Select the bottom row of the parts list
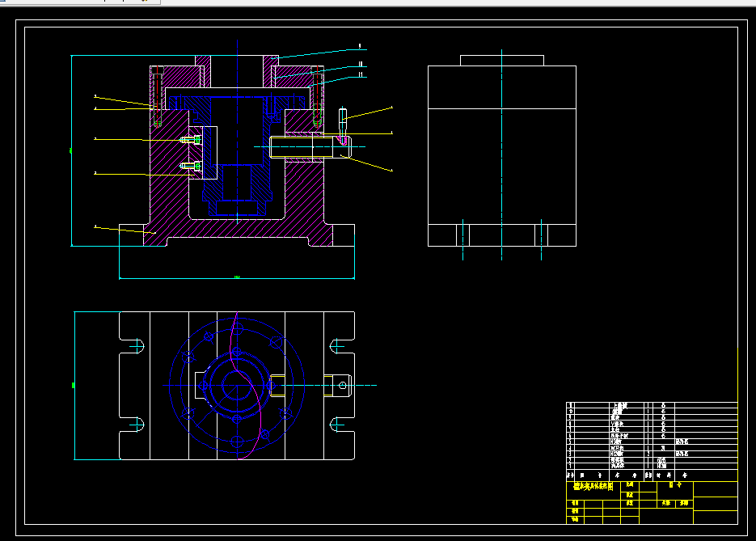This screenshot has height=541, width=756. point(652,467)
